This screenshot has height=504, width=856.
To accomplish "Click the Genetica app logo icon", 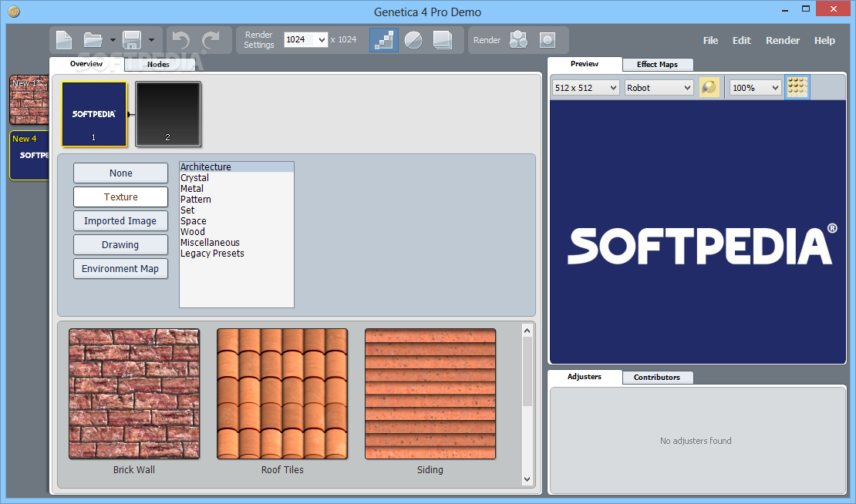I will click(14, 12).
